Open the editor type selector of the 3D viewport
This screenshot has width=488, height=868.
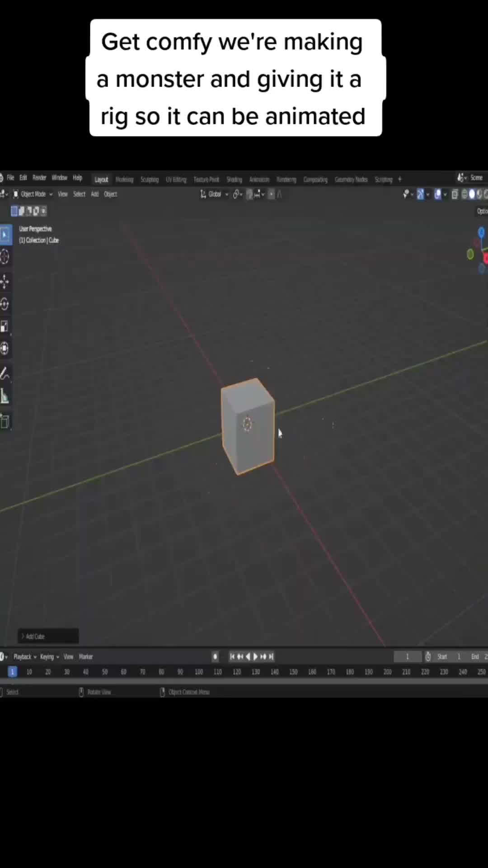(x=4, y=194)
